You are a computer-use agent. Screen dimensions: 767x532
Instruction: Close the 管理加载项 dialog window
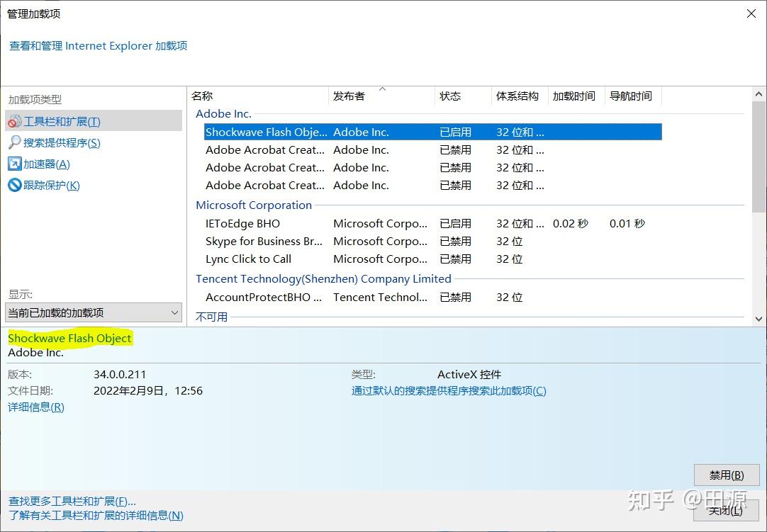(751, 13)
